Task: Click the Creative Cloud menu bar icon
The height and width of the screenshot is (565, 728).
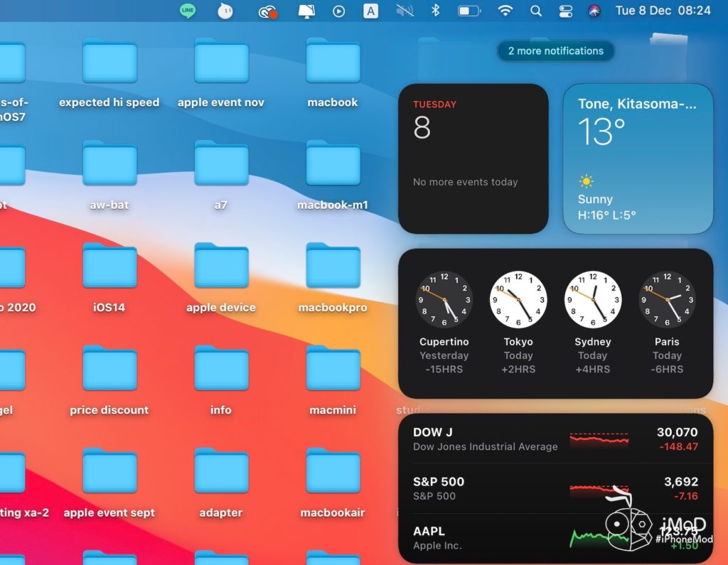Action: [267, 11]
